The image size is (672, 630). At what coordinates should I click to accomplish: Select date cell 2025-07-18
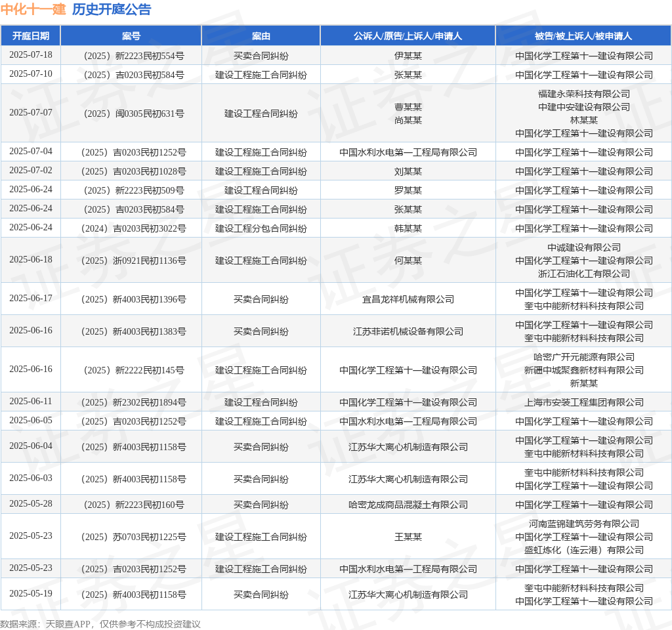click(x=31, y=55)
